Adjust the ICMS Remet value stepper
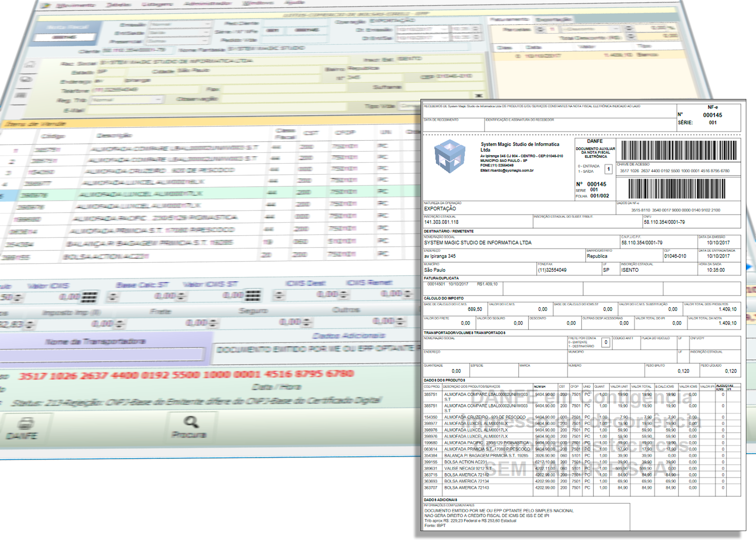Viewport: 756px width, 540px height. [x=344, y=295]
